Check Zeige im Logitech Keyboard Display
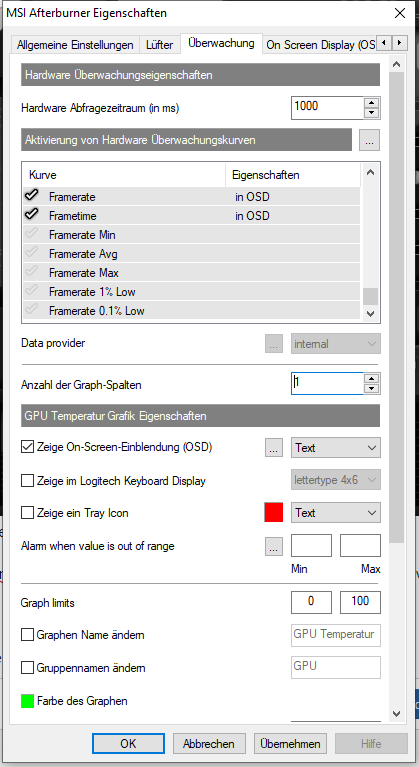 tap(27, 481)
